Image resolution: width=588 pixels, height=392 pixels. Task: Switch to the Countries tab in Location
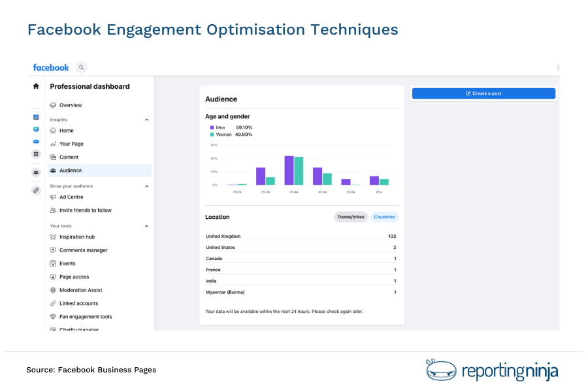(384, 217)
